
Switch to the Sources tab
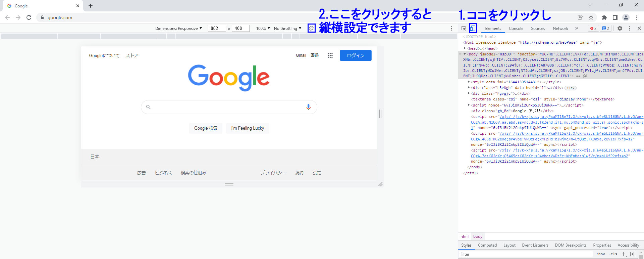[538, 29]
